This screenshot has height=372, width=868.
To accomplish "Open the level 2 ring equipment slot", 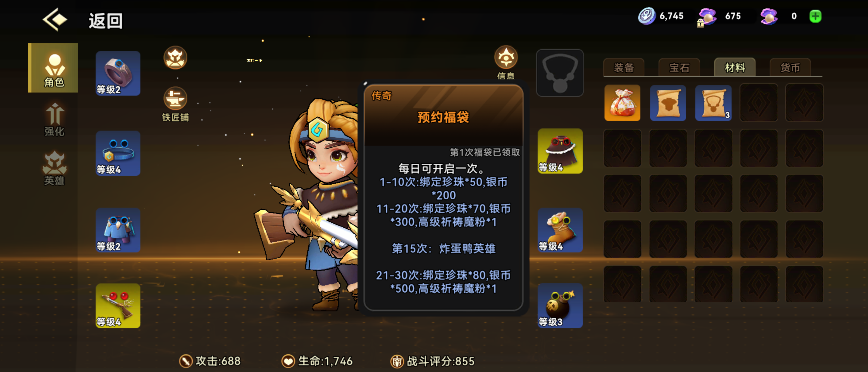I will [118, 73].
